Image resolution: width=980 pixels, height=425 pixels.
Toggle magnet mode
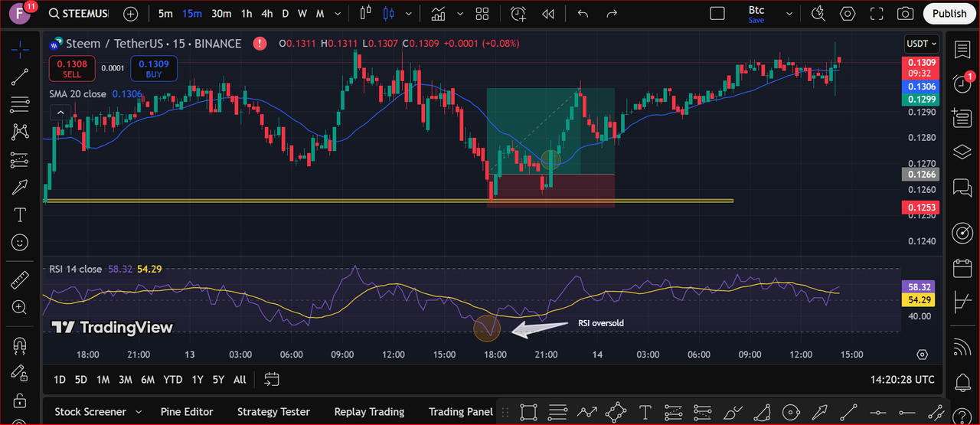[20, 345]
